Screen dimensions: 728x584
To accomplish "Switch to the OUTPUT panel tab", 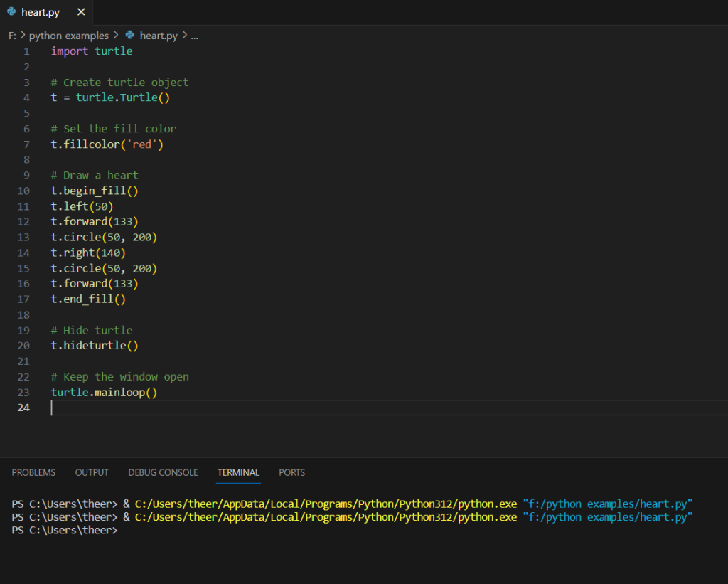I will pyautogui.click(x=92, y=472).
